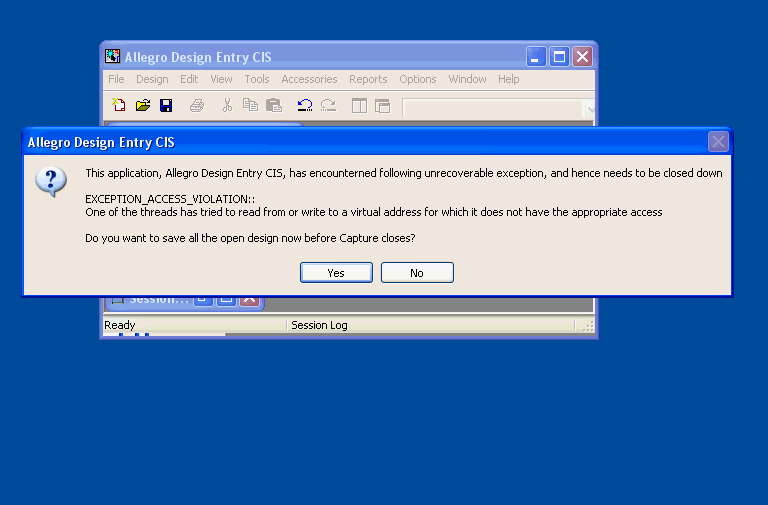Click the Redo arrow icon

tap(328, 105)
